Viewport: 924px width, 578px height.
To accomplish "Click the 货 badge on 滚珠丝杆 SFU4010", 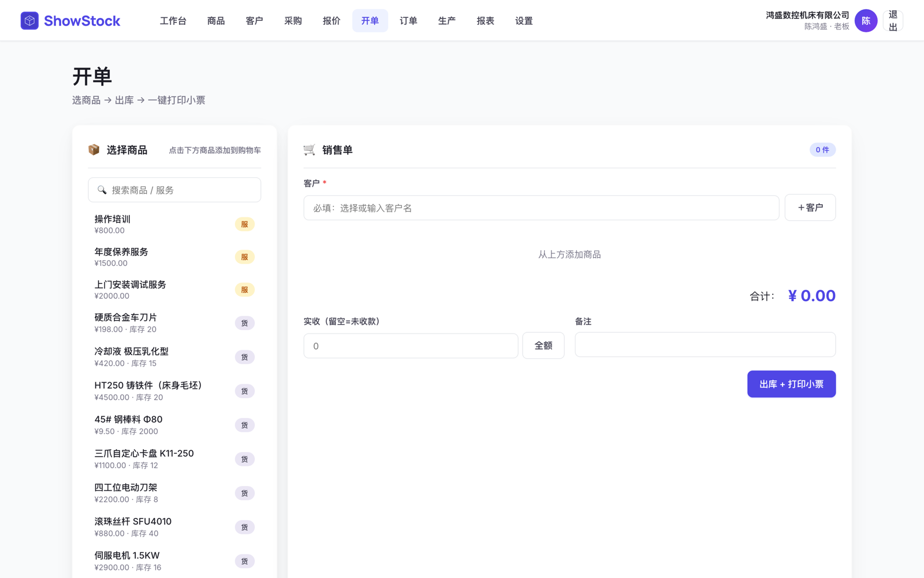I will tap(245, 527).
